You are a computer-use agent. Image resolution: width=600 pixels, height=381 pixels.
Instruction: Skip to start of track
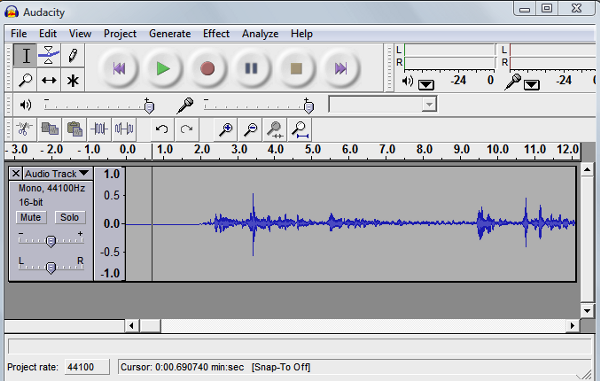pyautogui.click(x=119, y=68)
